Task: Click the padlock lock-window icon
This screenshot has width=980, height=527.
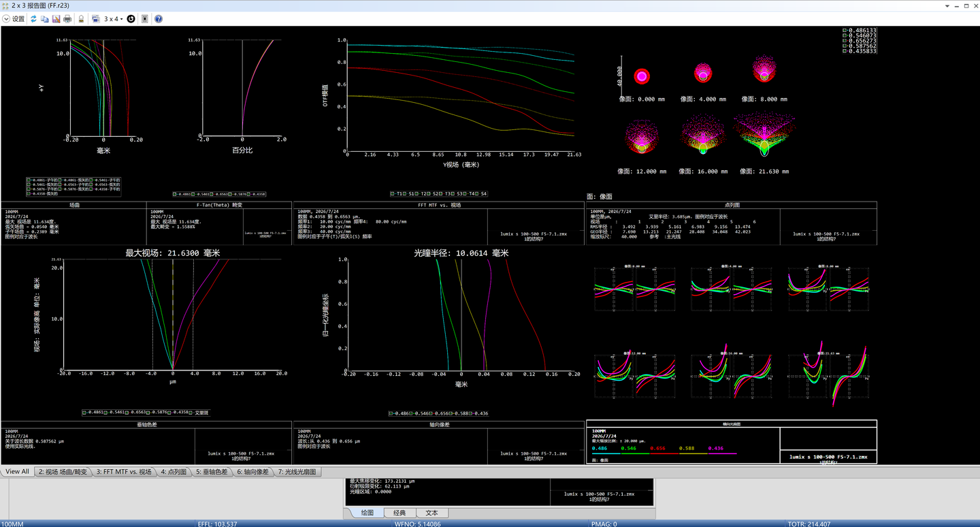Action: tap(81, 19)
